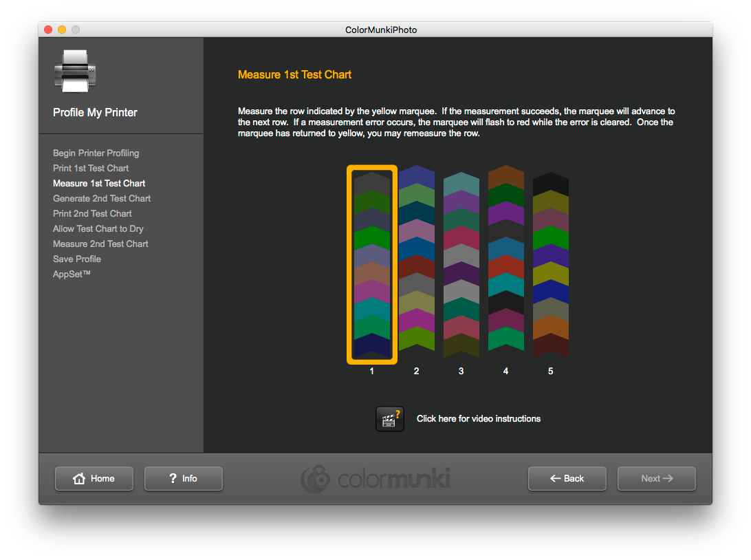Click the row number '4' label
The width and height of the screenshot is (751, 560).
505,371
